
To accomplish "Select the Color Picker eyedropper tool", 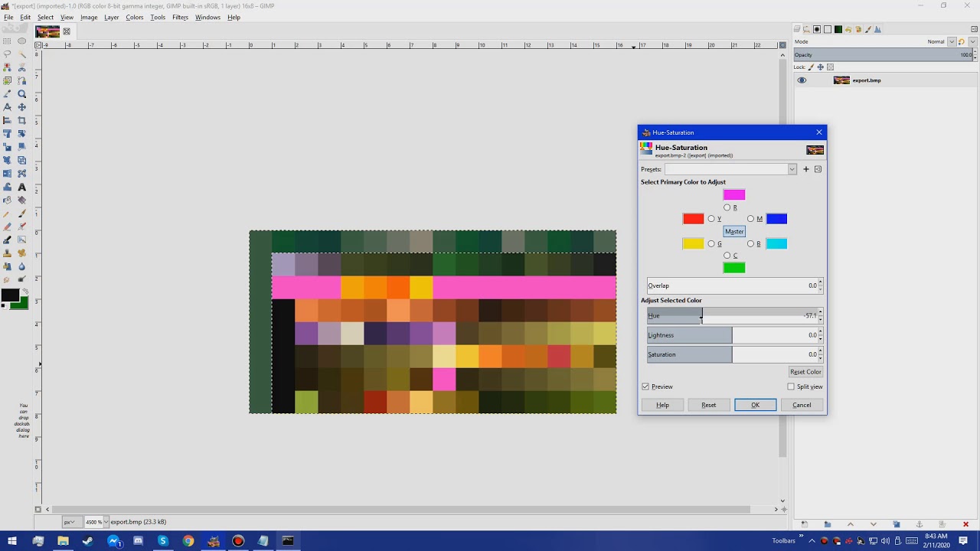I will pyautogui.click(x=7, y=94).
